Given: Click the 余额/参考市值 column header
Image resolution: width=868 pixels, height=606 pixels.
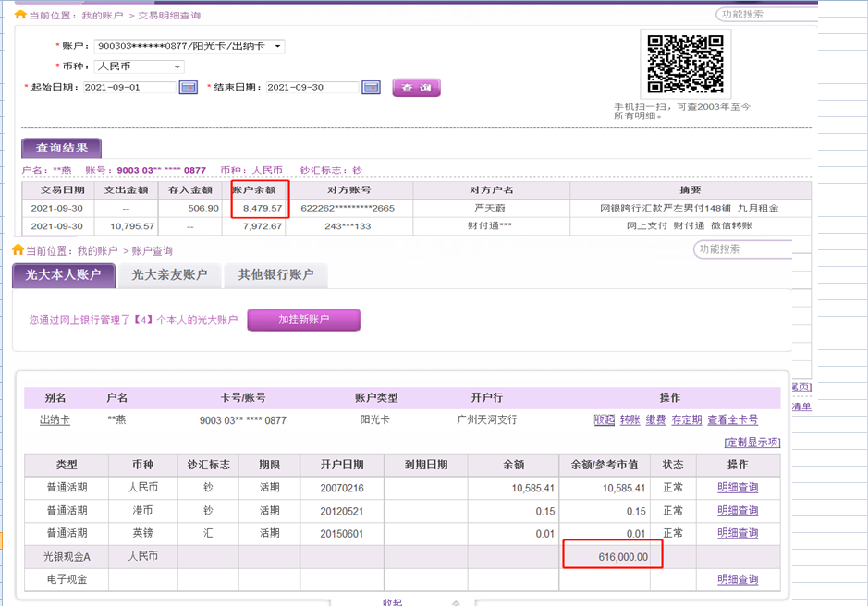Looking at the screenshot, I should pyautogui.click(x=605, y=465).
